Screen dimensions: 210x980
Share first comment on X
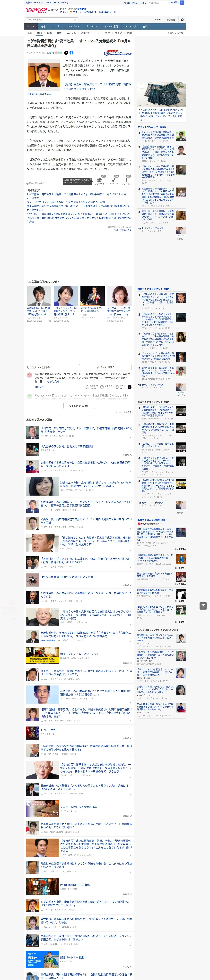129,387
